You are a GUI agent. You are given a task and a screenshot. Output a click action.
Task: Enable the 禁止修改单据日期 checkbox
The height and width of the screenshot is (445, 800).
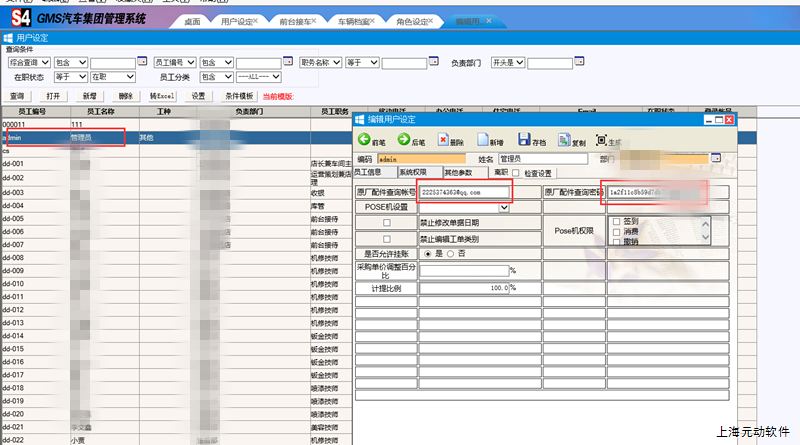[x=387, y=222]
